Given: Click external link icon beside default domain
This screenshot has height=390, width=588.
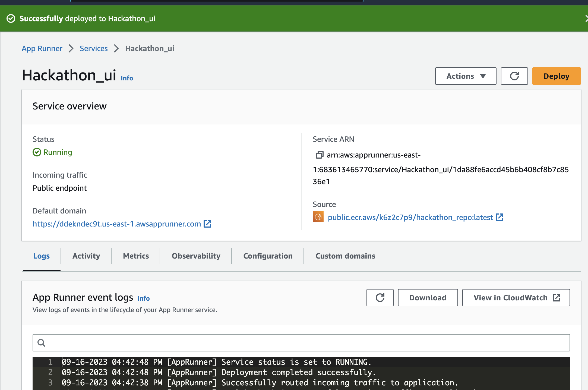Looking at the screenshot, I should pos(207,224).
